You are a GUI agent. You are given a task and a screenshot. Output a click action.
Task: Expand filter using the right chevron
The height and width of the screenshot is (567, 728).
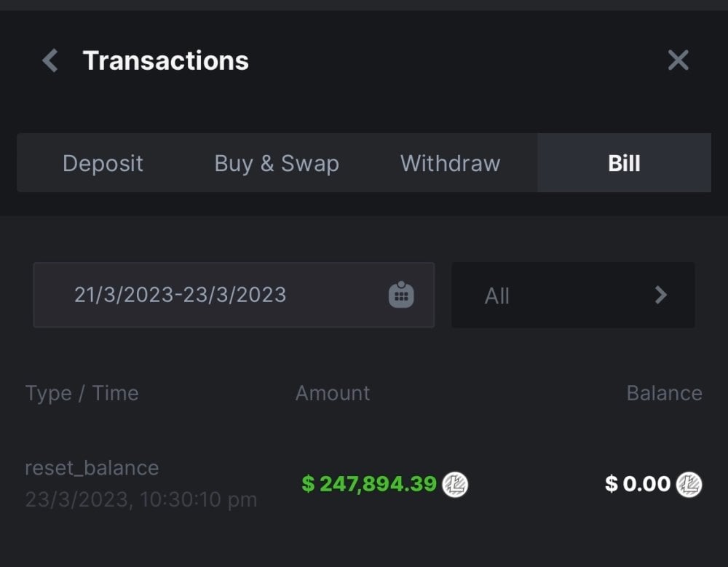pyautogui.click(x=660, y=295)
